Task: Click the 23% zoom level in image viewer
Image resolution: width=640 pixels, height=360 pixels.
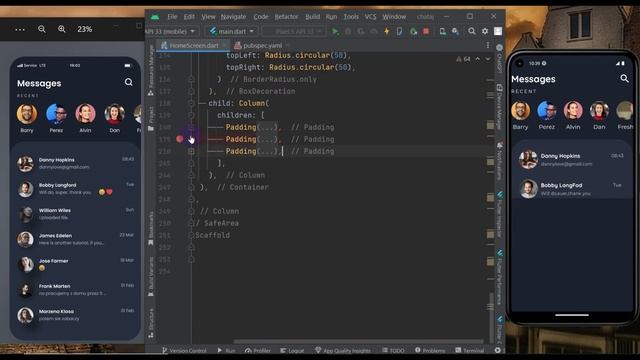Action: coord(84,29)
